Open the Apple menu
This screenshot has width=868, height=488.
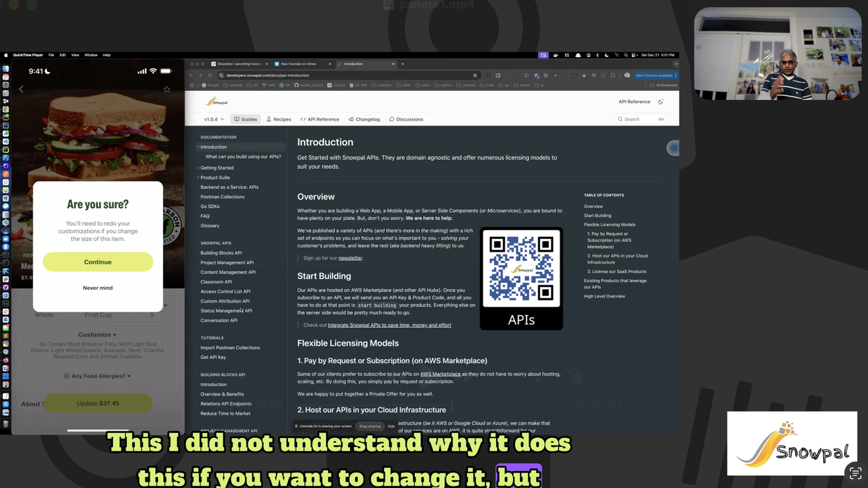(6, 55)
